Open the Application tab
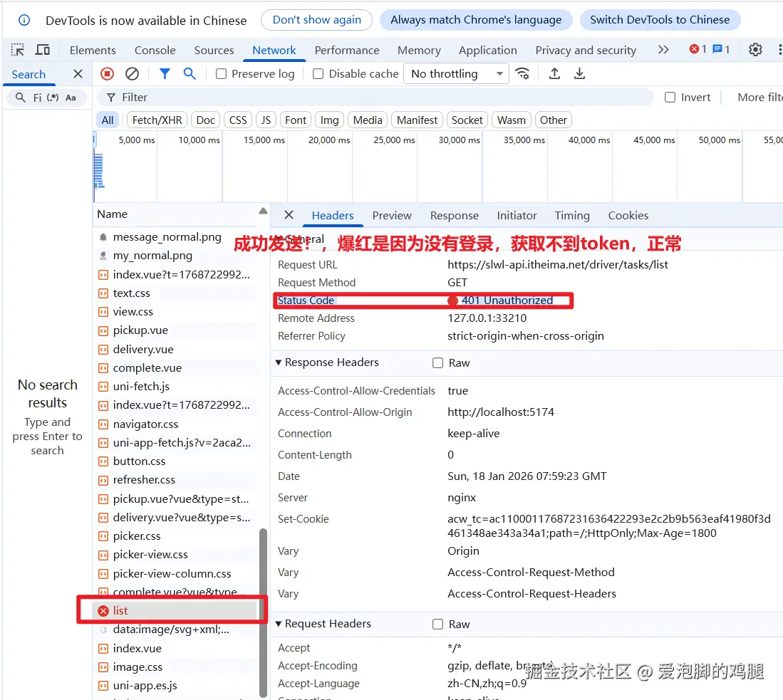Image resolution: width=783 pixels, height=700 pixels. [x=487, y=51]
